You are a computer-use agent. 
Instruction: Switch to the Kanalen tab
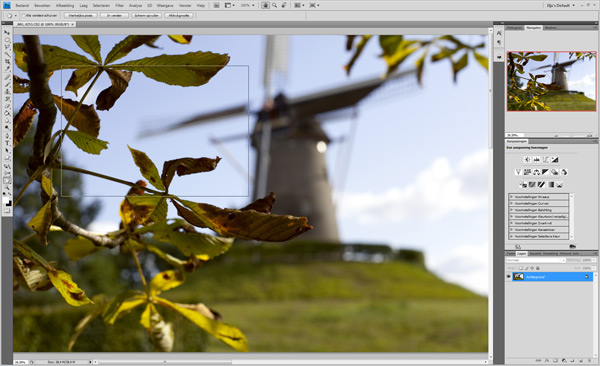pyautogui.click(x=535, y=254)
